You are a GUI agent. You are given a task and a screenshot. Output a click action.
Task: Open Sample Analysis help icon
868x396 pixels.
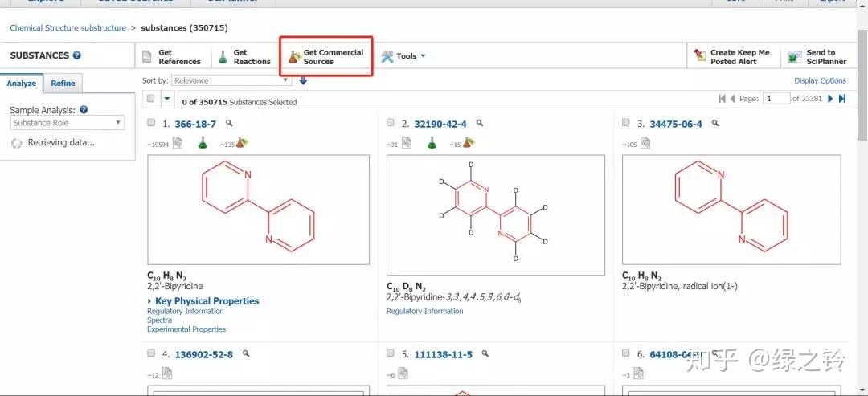click(x=84, y=110)
